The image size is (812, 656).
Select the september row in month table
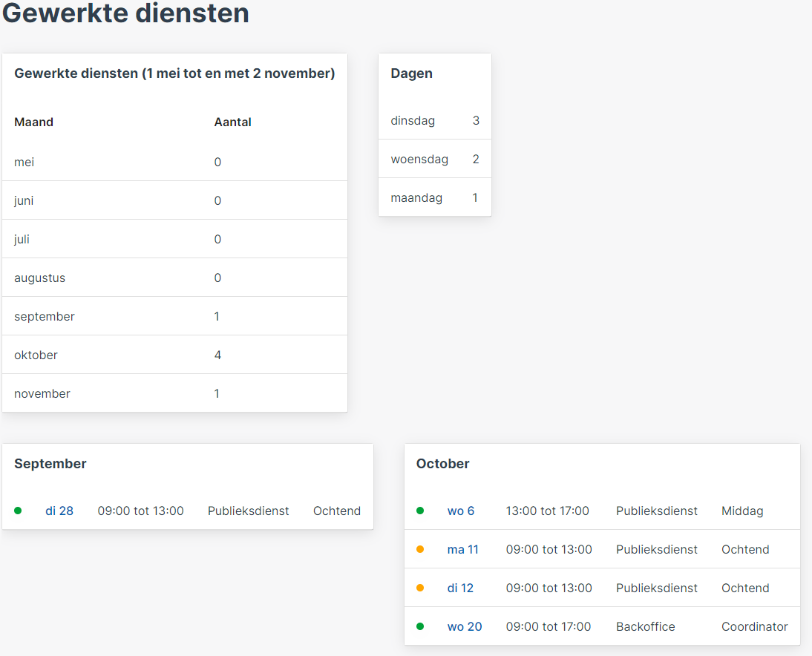pos(174,316)
